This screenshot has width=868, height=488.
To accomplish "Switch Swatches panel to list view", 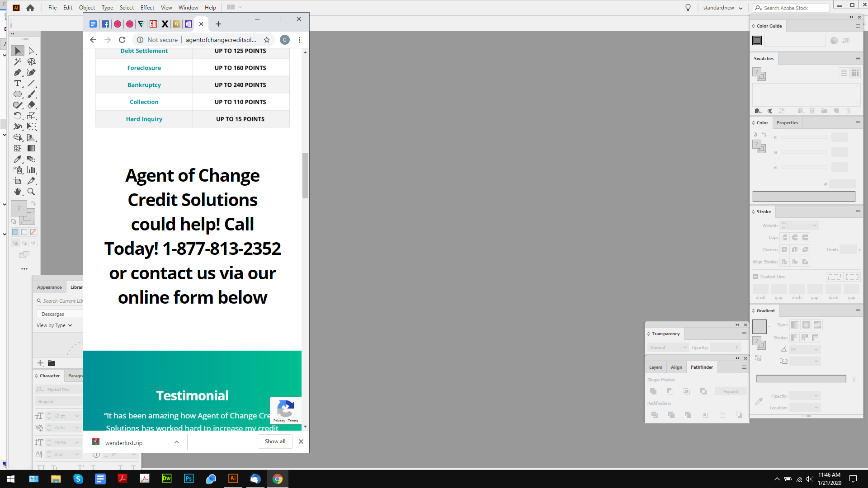I will (x=844, y=73).
